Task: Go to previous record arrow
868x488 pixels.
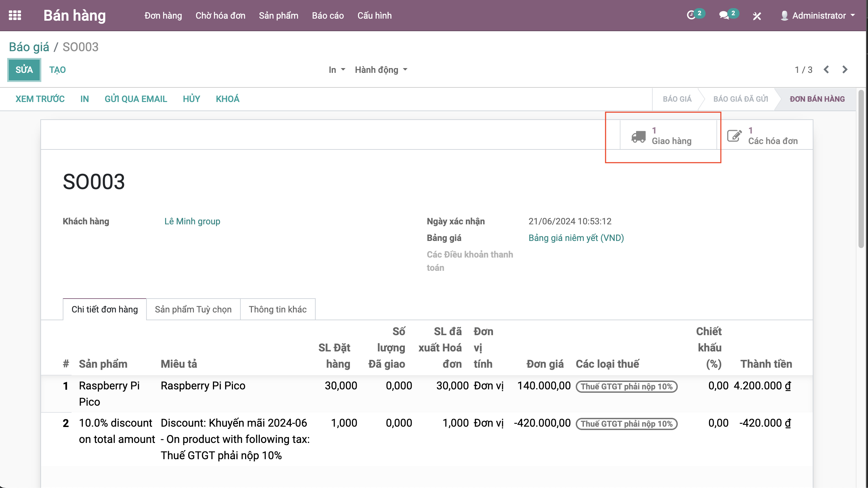Action: tap(826, 69)
